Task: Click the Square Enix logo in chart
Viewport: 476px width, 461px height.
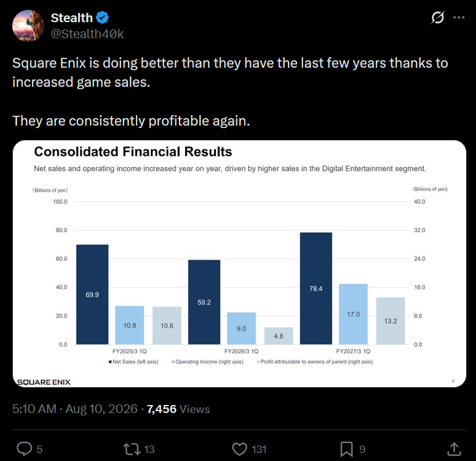Action: click(44, 382)
